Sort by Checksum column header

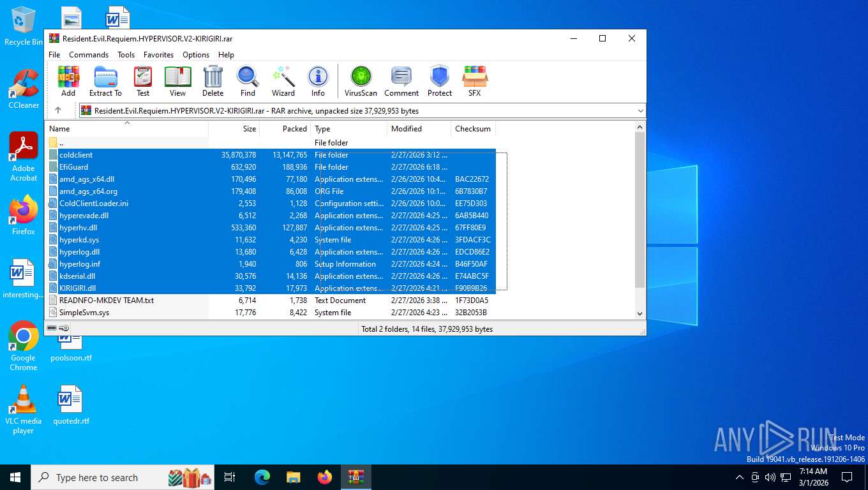click(473, 129)
